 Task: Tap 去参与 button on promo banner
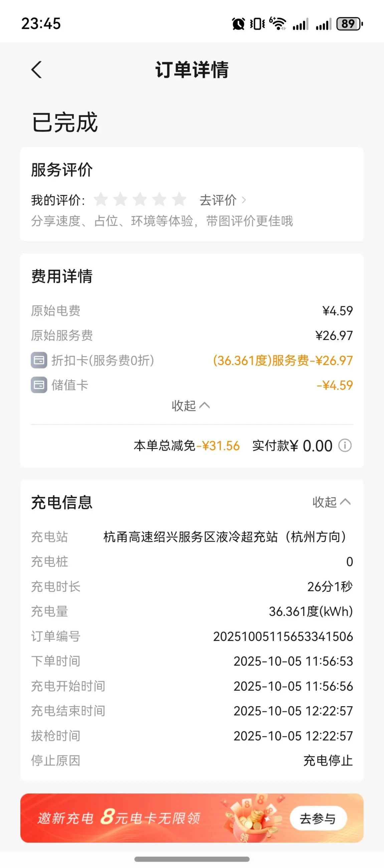[x=318, y=819]
